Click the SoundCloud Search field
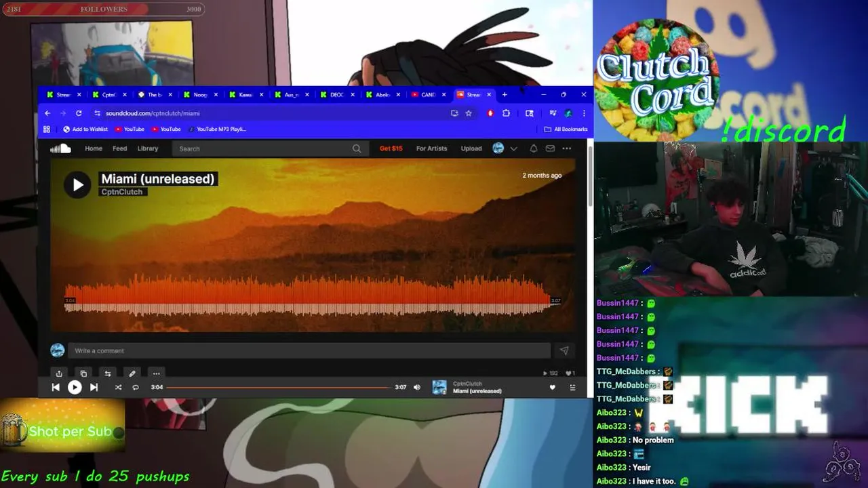Image resolution: width=868 pixels, height=488 pixels. (x=270, y=148)
